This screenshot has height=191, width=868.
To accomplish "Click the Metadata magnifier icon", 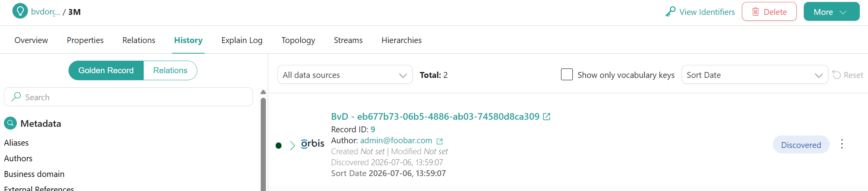I will (x=11, y=123).
